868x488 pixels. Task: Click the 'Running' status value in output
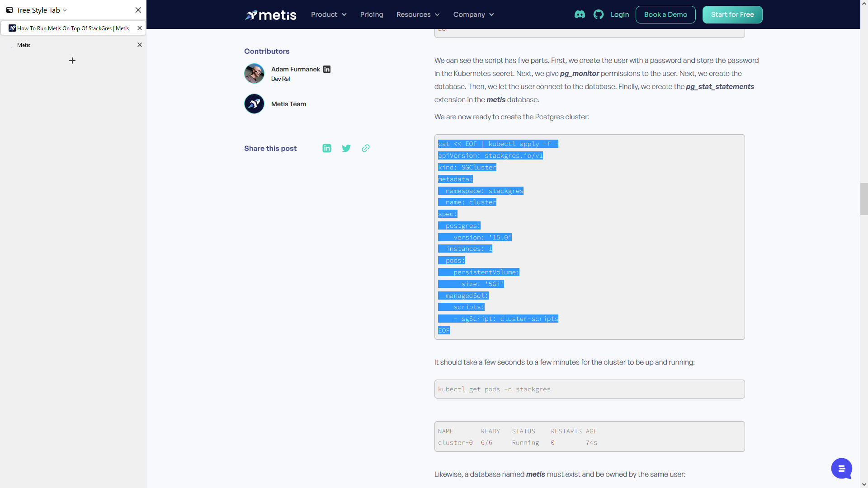[x=525, y=442]
